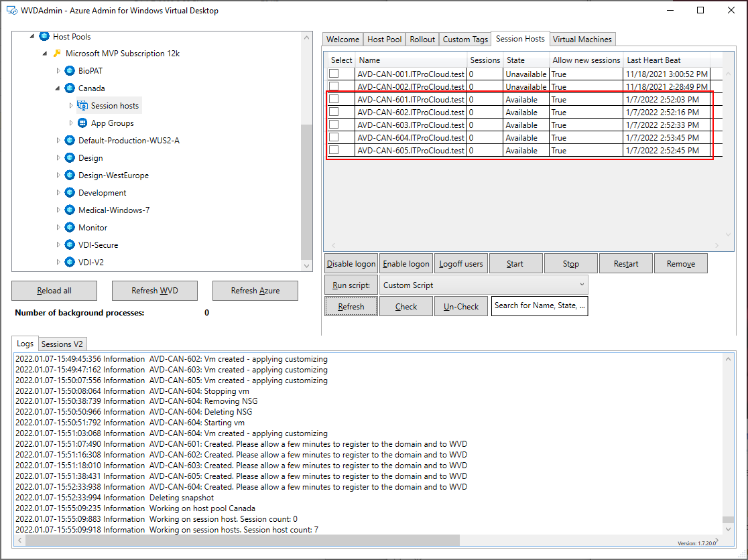This screenshot has height=560, width=748.
Task: Collapse Microsoft MVP Subscription 12k node
Action: [x=45, y=54]
